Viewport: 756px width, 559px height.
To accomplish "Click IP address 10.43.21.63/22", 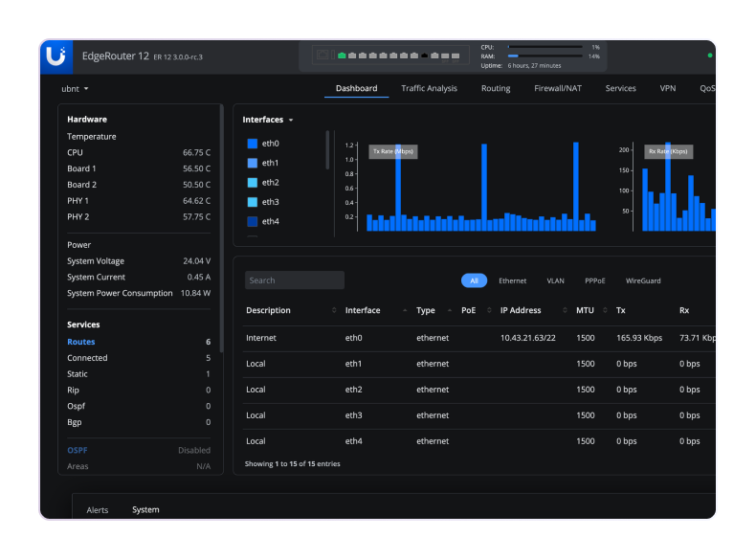I will click(528, 339).
